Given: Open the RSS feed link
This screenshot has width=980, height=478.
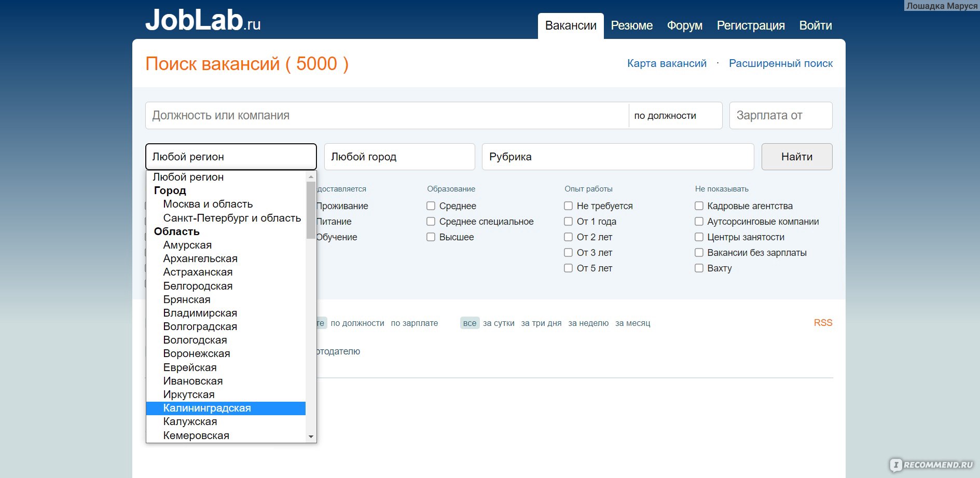Looking at the screenshot, I should point(823,323).
